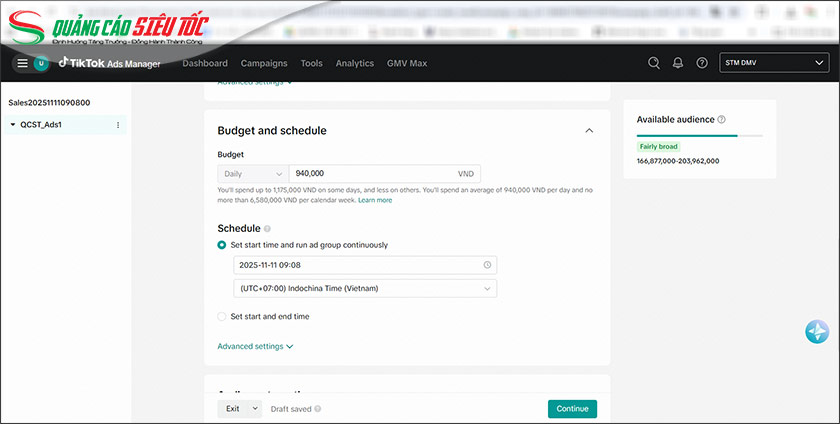Follow the 'Learn more' budget link
Viewport: 840px width, 424px height.
point(375,200)
